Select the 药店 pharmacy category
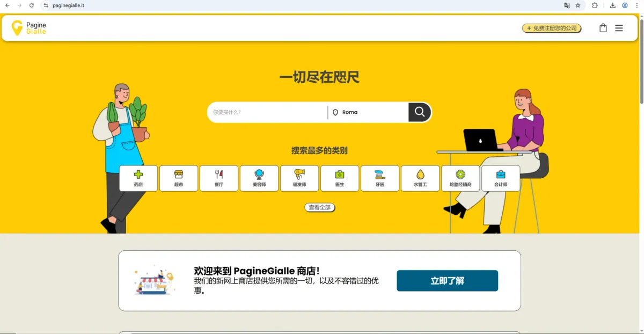The width and height of the screenshot is (644, 334). point(138,178)
